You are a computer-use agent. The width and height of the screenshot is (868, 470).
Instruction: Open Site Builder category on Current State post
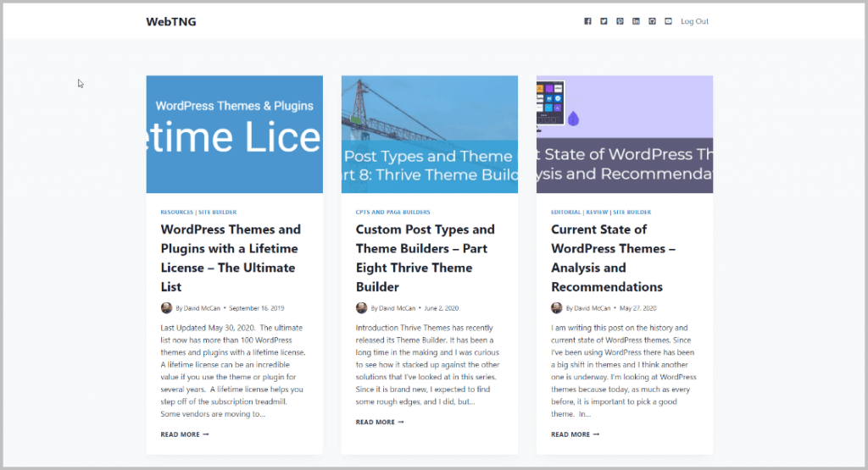pyautogui.click(x=632, y=212)
